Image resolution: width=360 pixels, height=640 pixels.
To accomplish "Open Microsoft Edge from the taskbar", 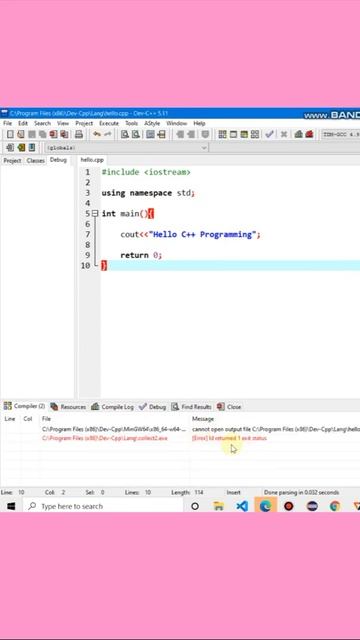I will (265, 506).
